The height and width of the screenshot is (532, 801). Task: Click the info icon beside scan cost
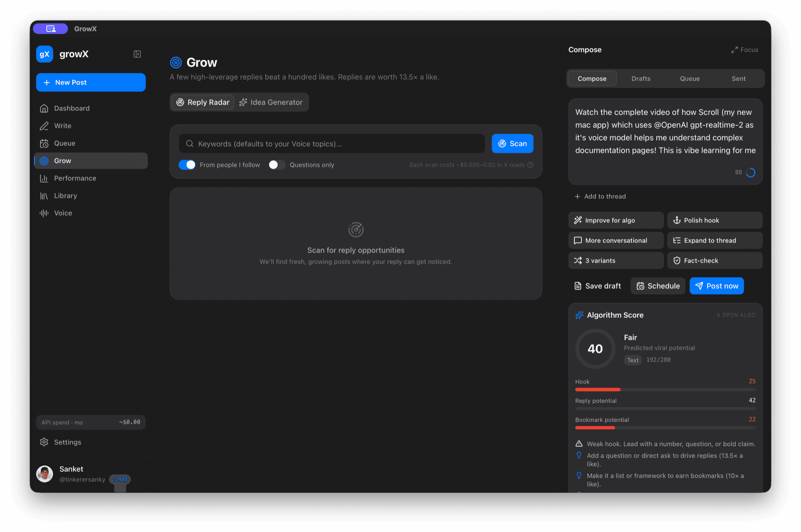[x=530, y=165]
